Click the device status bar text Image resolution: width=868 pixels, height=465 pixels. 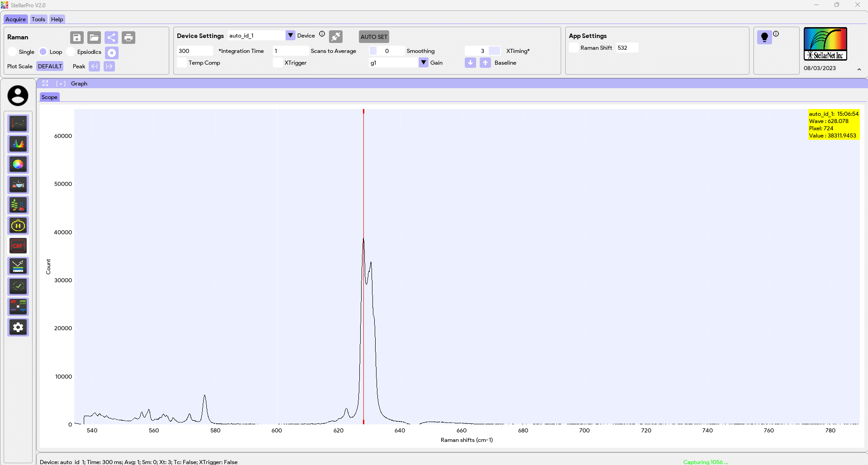pos(138,462)
